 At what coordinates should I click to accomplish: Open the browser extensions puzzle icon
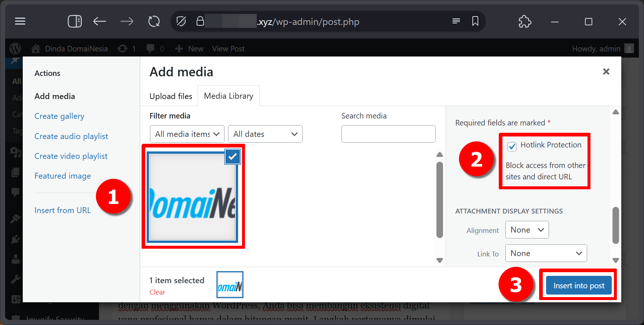pyautogui.click(x=525, y=21)
